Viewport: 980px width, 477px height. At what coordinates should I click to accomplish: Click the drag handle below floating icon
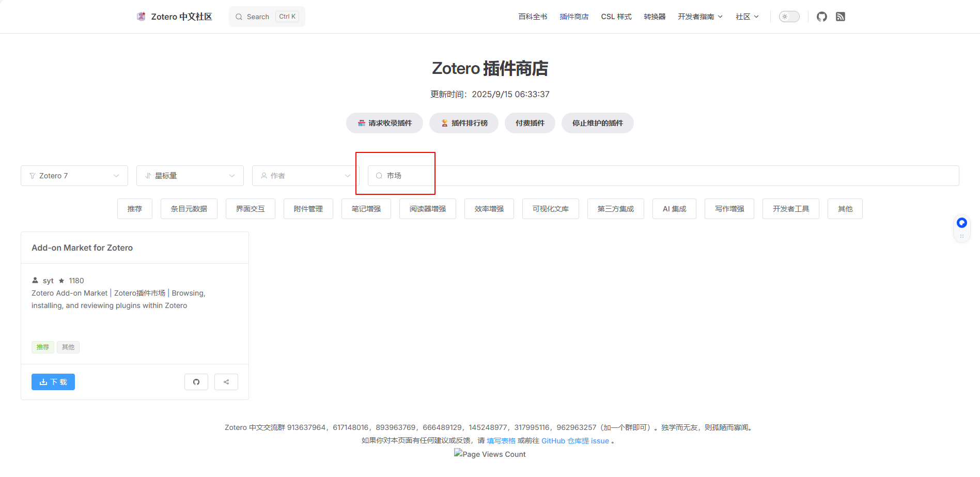pyautogui.click(x=962, y=236)
